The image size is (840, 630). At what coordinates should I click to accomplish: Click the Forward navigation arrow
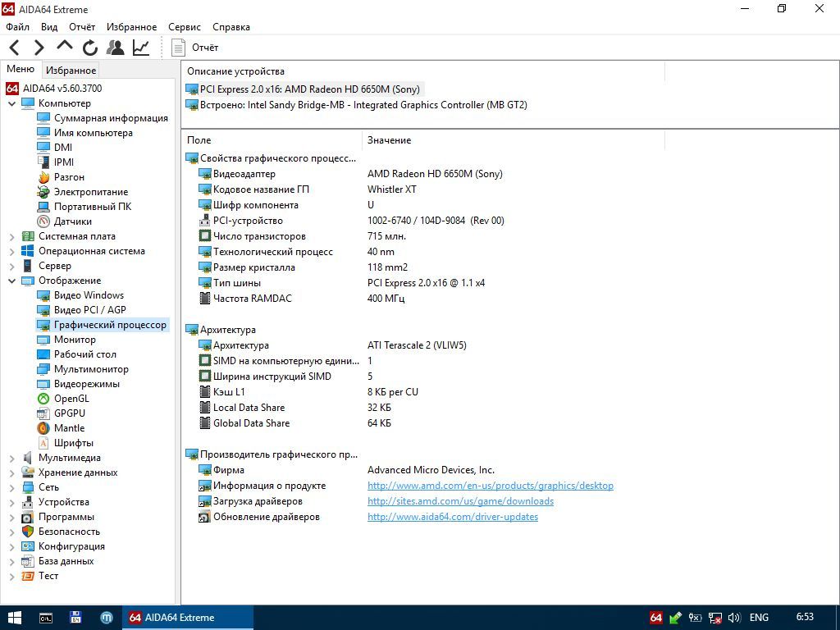point(39,48)
